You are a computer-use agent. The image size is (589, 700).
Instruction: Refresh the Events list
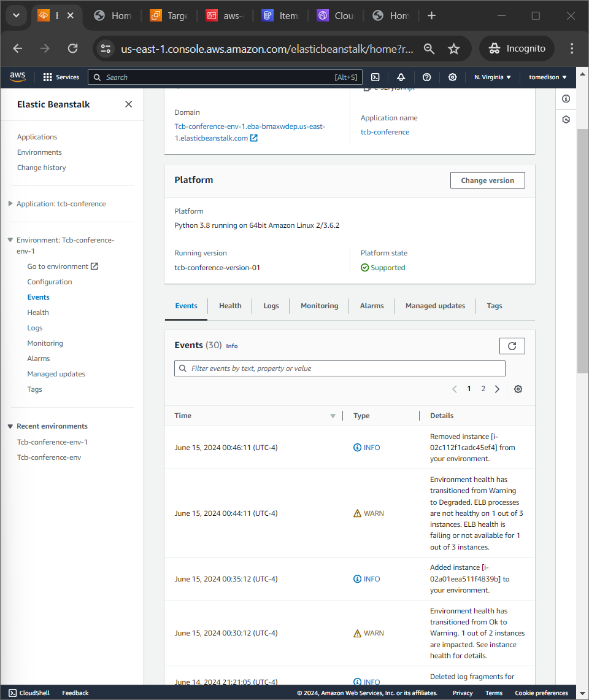[x=512, y=346]
